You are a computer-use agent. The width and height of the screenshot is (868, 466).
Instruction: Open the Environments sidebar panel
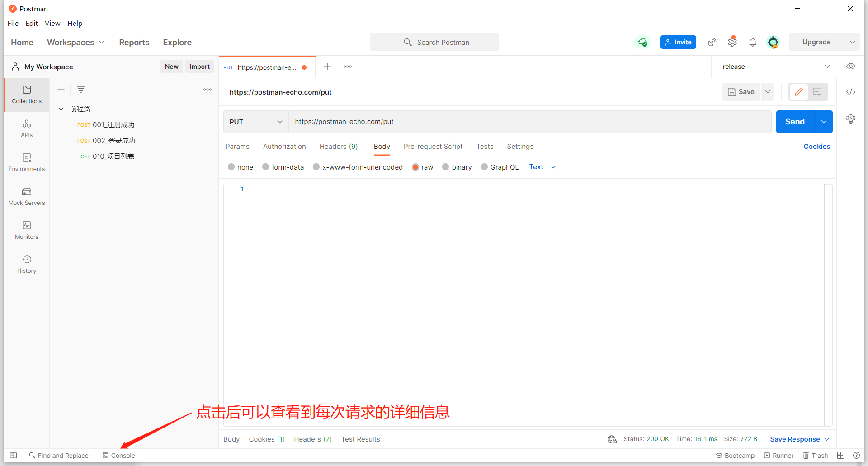pos(27,162)
